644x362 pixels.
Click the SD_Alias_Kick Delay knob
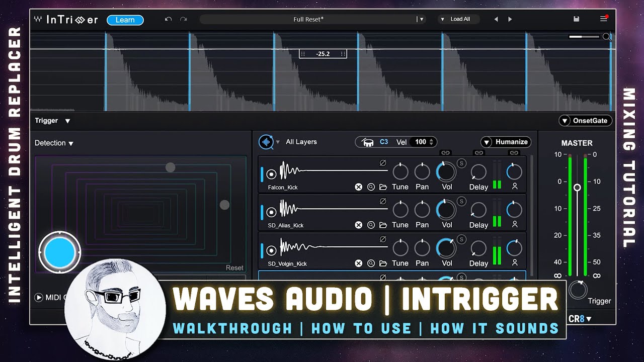478,210
